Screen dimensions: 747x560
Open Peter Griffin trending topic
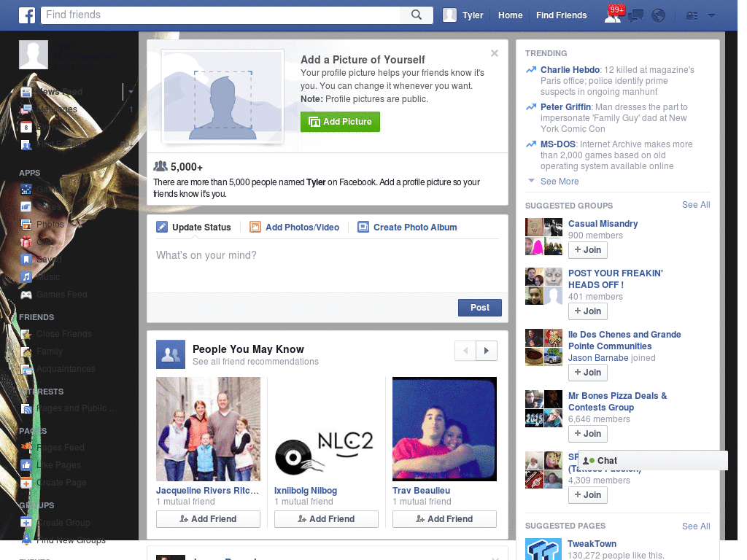point(565,107)
